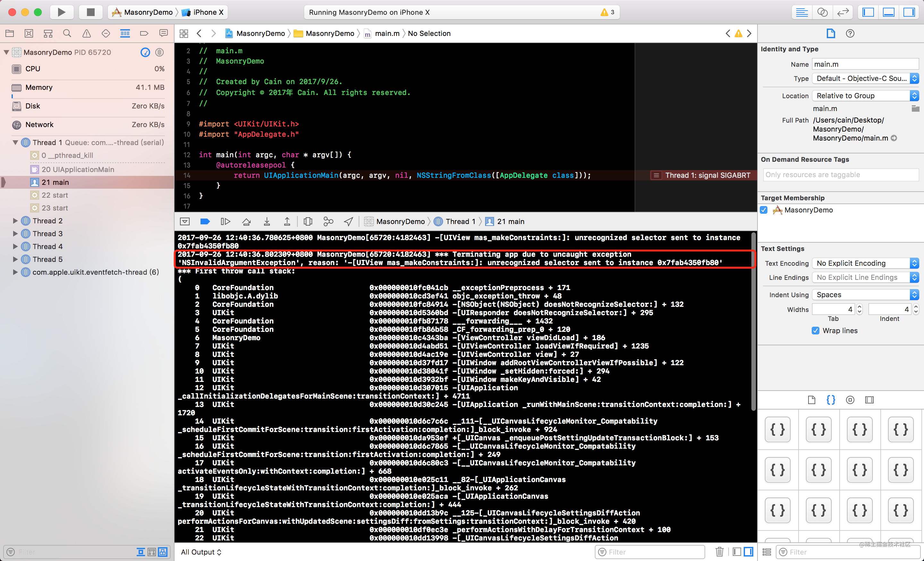Show the Standard editor
924x561 pixels.
point(802,12)
